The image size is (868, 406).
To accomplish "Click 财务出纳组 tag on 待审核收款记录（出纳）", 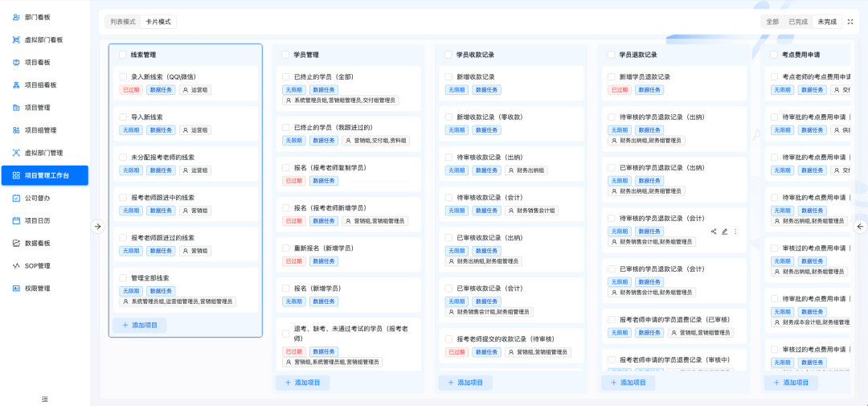I will [x=526, y=170].
